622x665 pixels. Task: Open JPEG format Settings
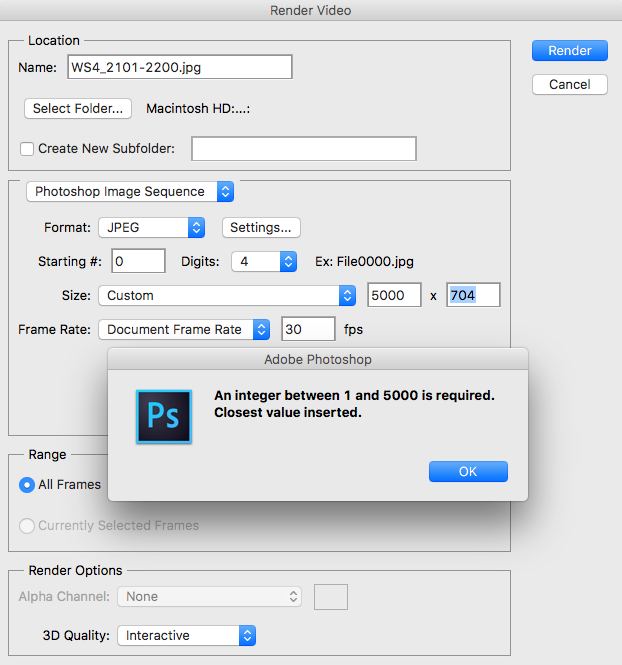261,227
